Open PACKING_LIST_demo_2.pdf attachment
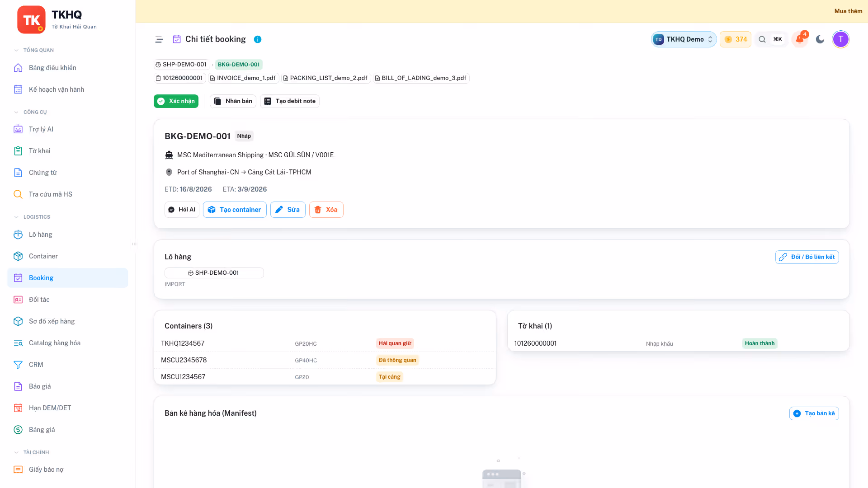 click(325, 78)
